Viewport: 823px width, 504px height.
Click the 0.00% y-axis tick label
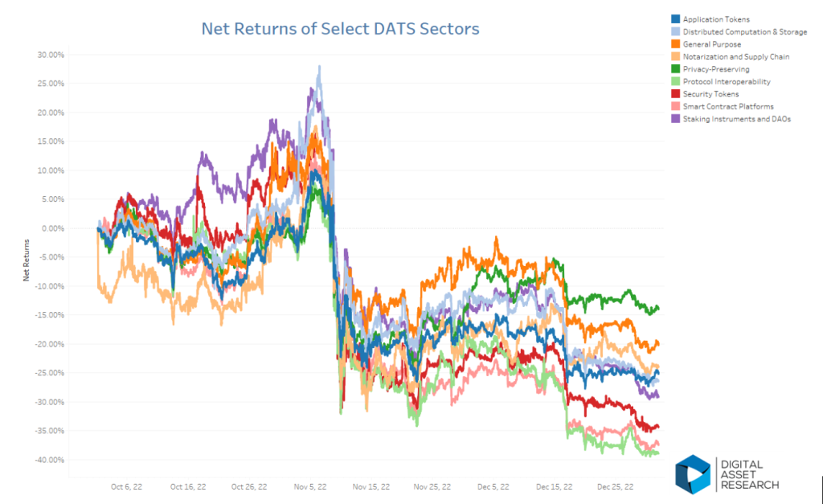click(51, 228)
